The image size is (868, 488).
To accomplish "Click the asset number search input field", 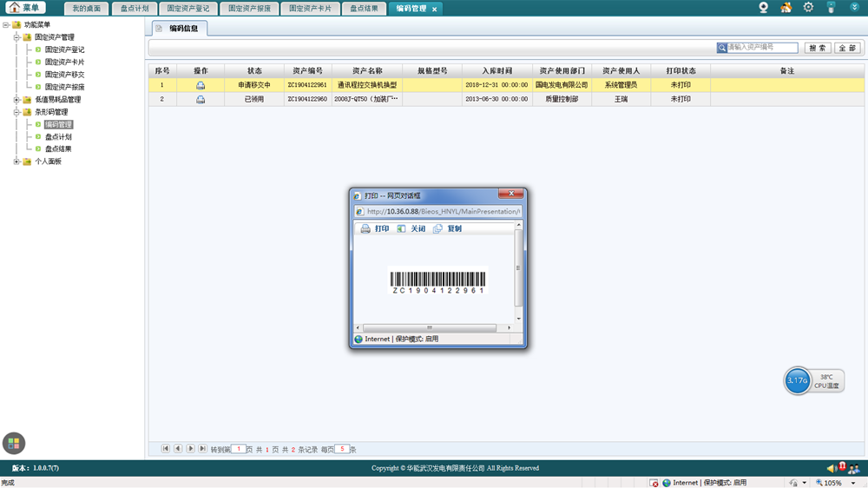I will click(x=761, y=48).
